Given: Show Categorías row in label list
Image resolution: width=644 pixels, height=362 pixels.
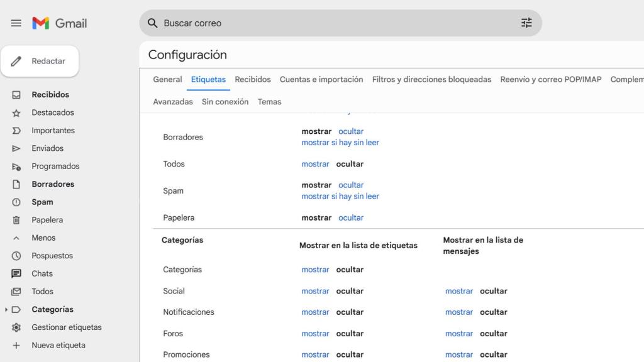Looking at the screenshot, I should 315,270.
